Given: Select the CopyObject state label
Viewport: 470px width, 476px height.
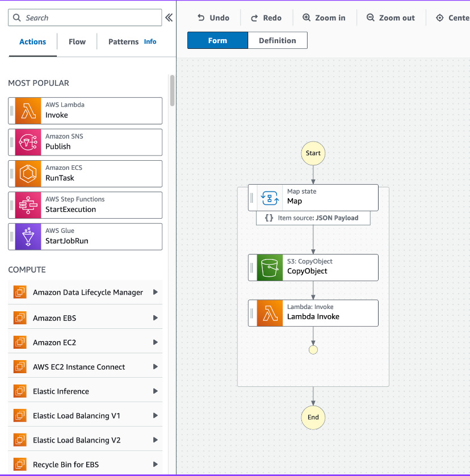Looking at the screenshot, I should click(307, 271).
